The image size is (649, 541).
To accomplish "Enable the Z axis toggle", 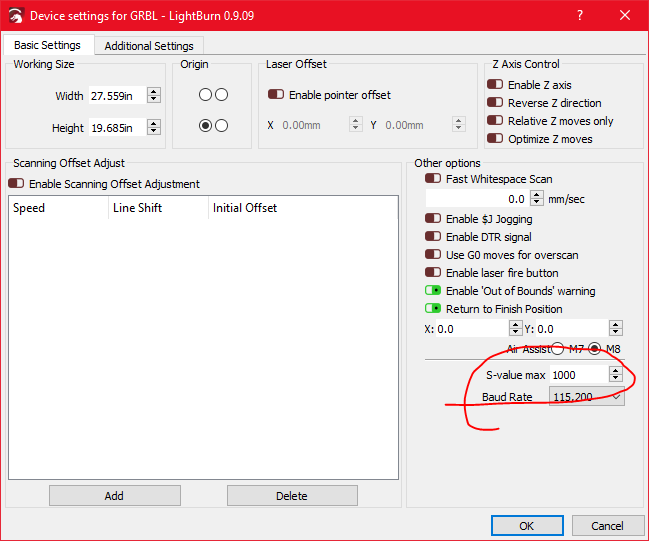I will (x=495, y=85).
